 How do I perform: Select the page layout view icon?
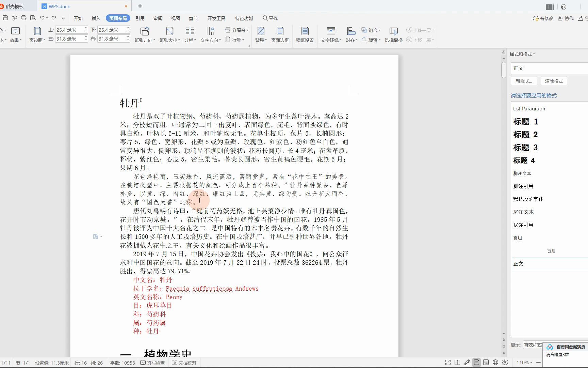pyautogui.click(x=476, y=363)
